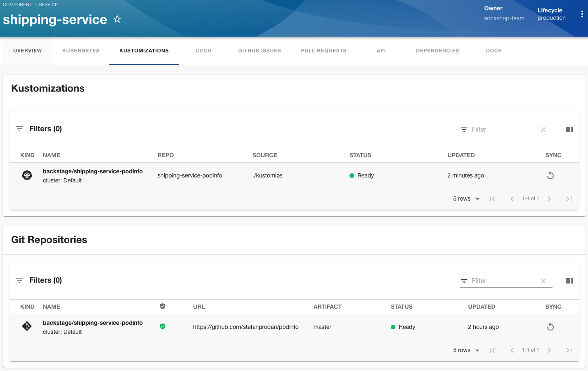Screen dimensions: 588x371
Task: Go to first page in Git Repositories table
Action: click(492, 350)
